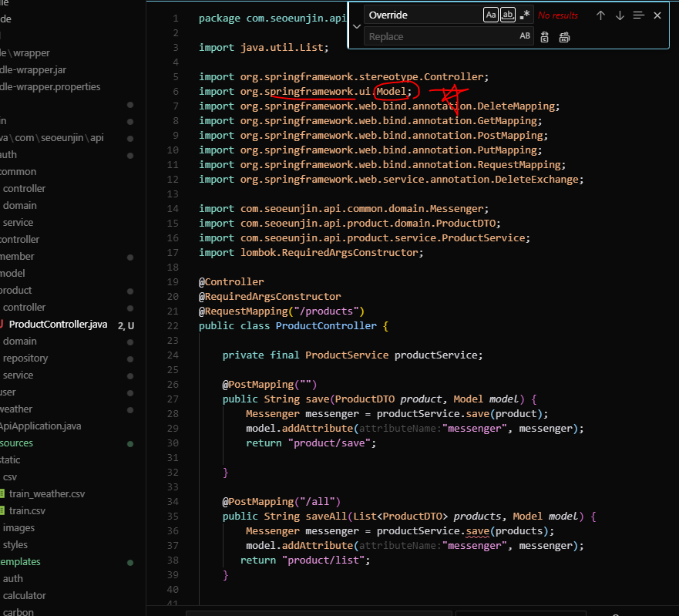This screenshot has width=679, height=616.
Task: Click the Replace input field
Action: pyautogui.click(x=441, y=36)
